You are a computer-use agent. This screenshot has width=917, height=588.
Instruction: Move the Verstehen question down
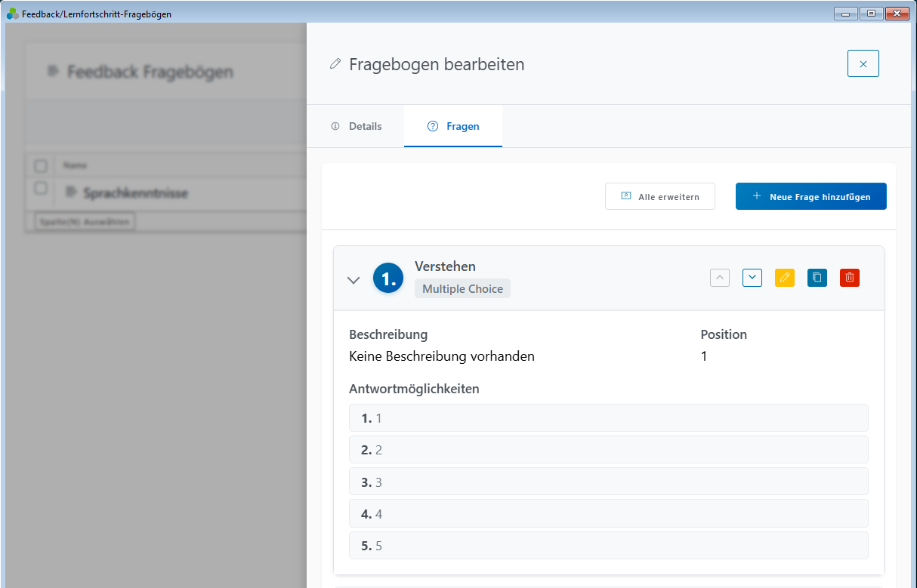[x=752, y=278]
